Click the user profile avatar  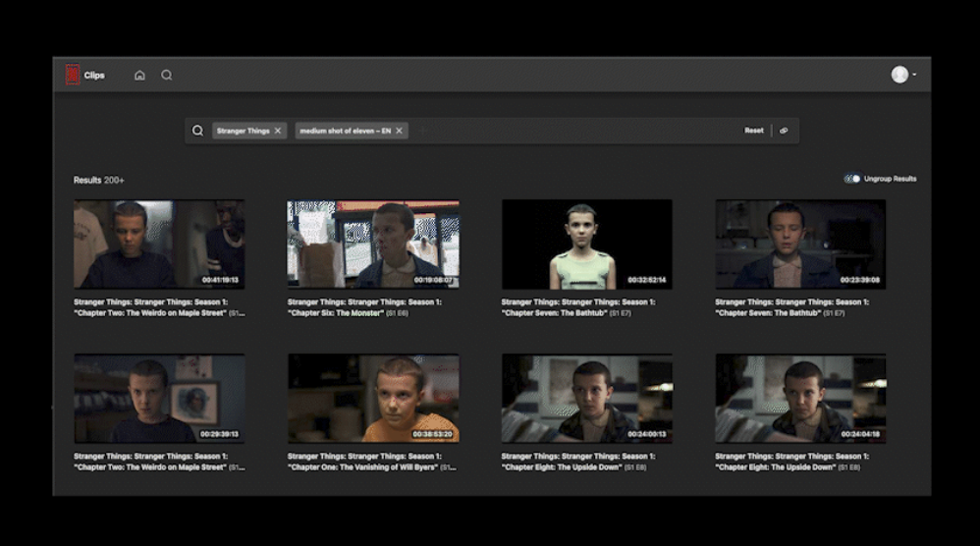click(899, 75)
